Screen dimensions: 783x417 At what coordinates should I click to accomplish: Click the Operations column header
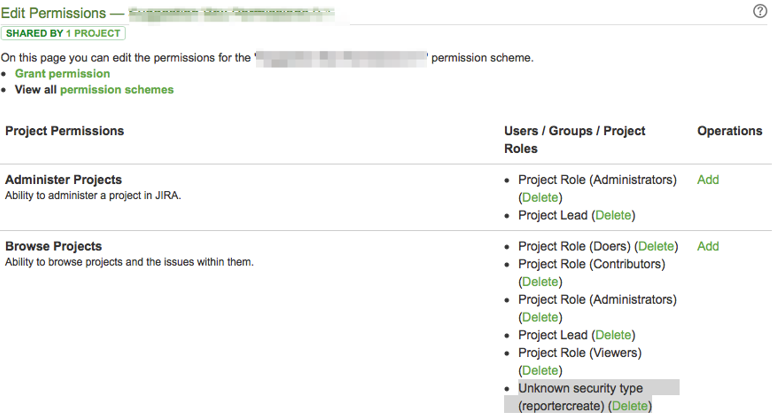pyautogui.click(x=729, y=131)
